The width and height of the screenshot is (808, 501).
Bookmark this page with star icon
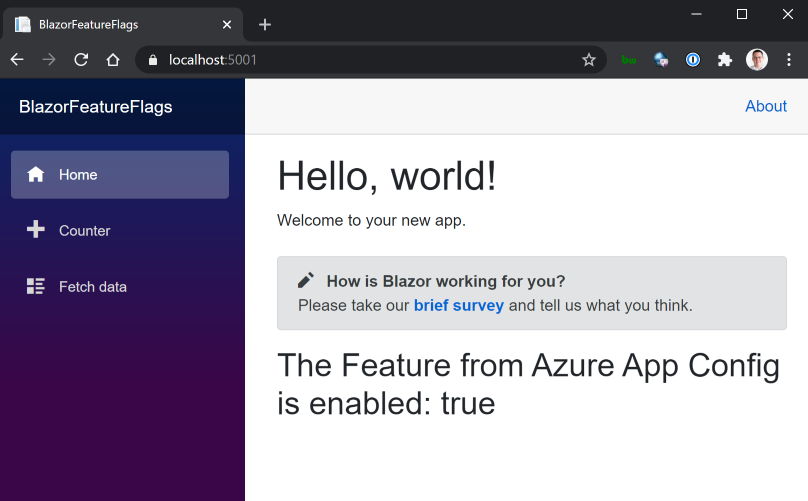pyautogui.click(x=588, y=60)
